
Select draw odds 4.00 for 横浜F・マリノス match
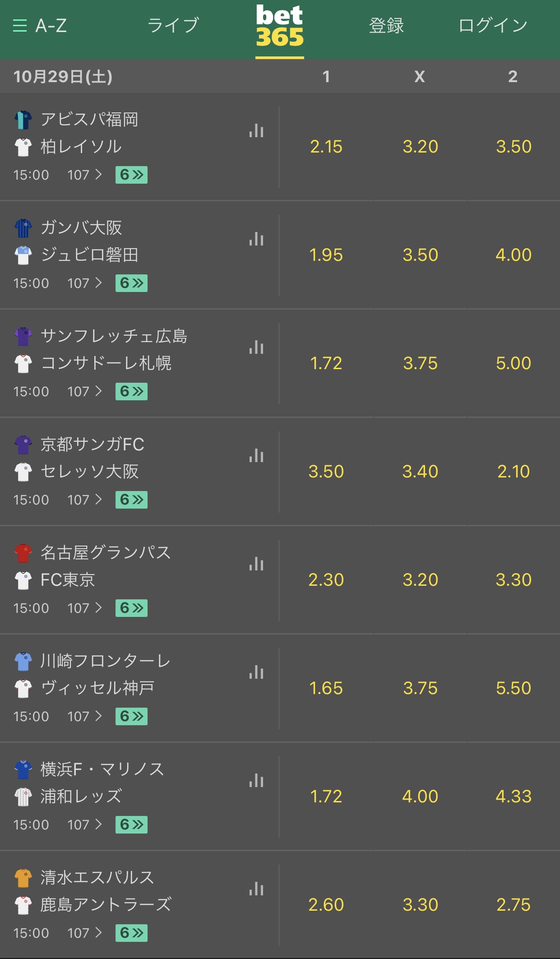click(x=420, y=797)
